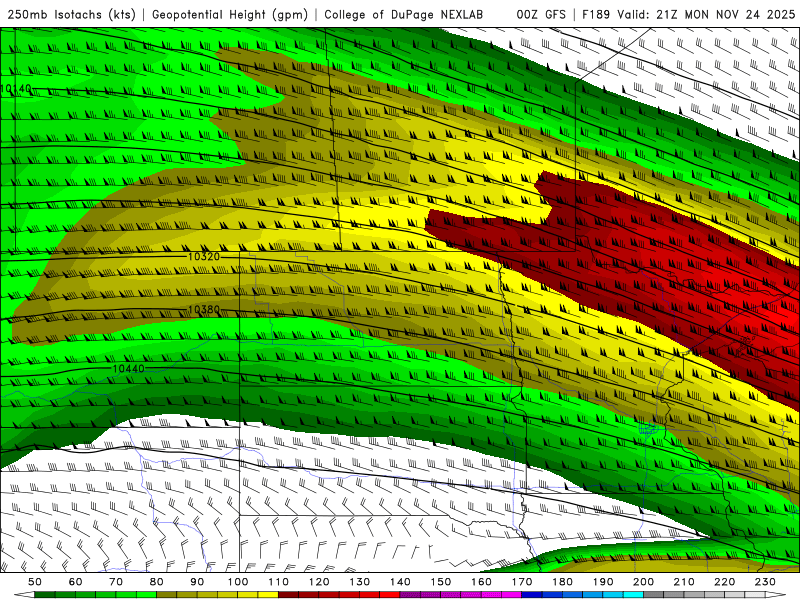This screenshot has height=600, width=800.
Task: Click the 230 value on the color scale
Action: (765, 582)
